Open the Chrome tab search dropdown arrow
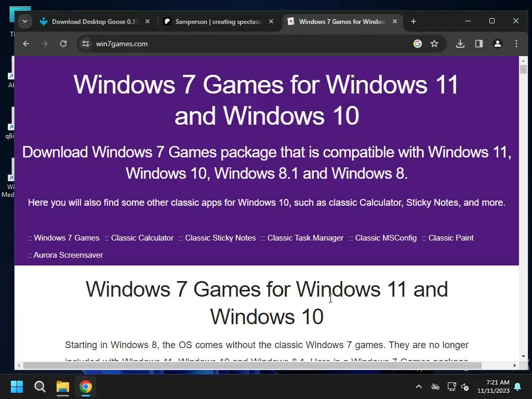Viewport: 532px width, 399px height. coord(25,21)
